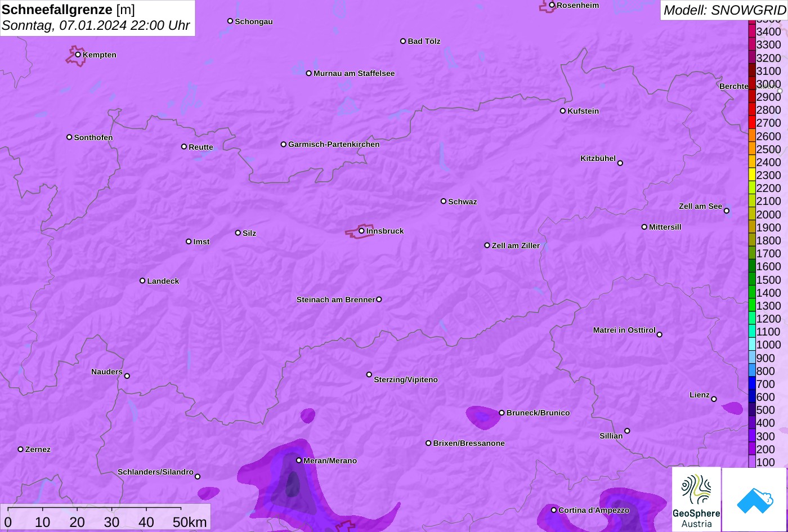
Task: Select the Reutte marker dot
Action: point(184,147)
